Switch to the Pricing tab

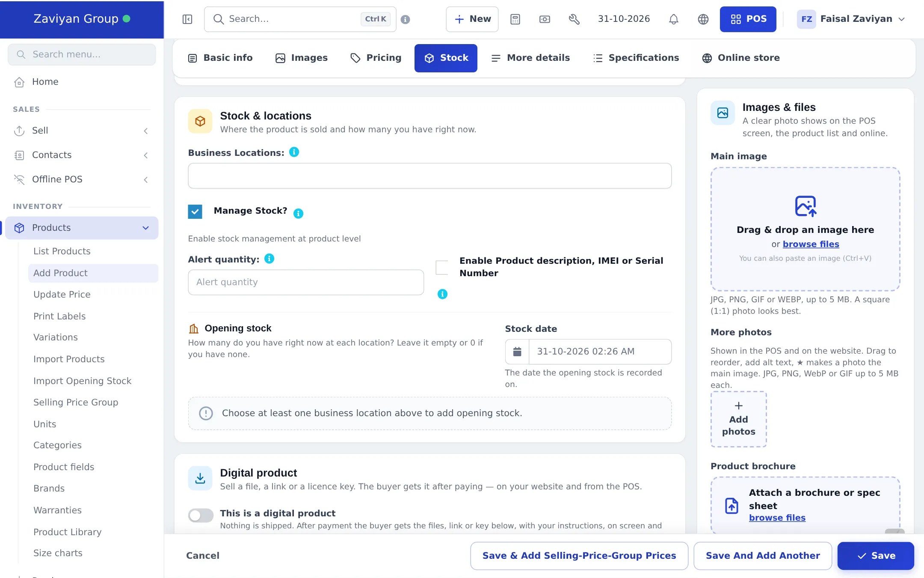coord(376,58)
